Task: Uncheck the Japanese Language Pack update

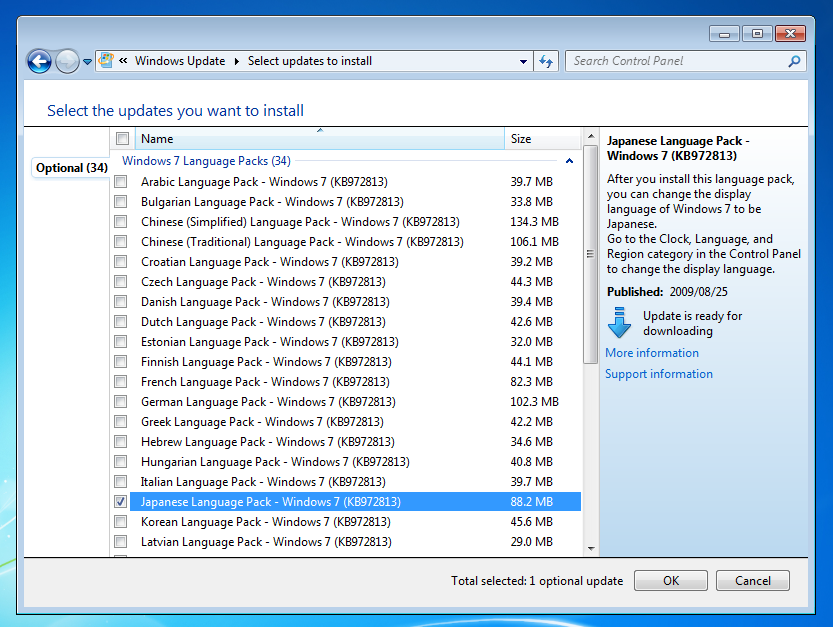Action: [x=120, y=501]
